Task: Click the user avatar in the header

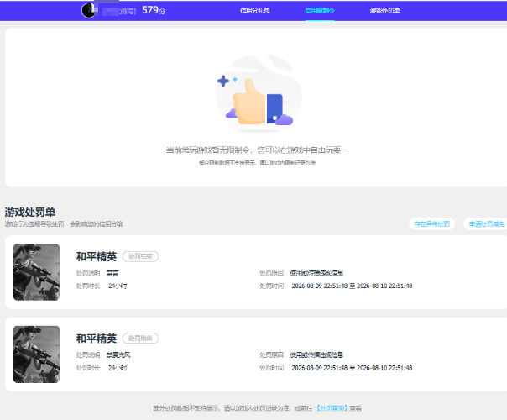Action: pos(88,10)
